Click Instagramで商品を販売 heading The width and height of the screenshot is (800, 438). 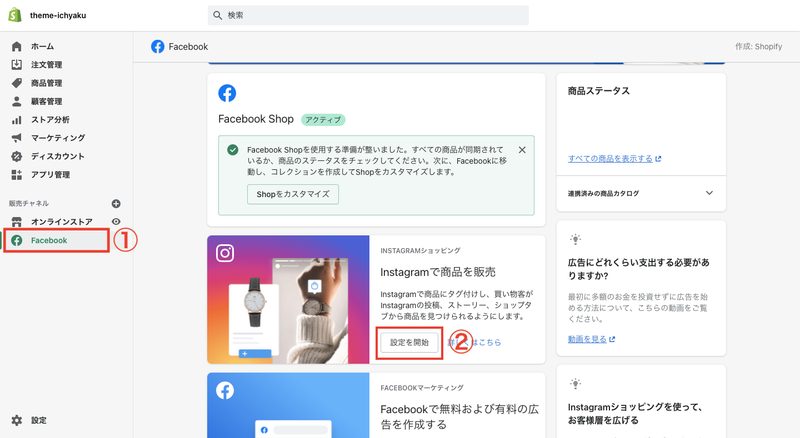tap(438, 272)
